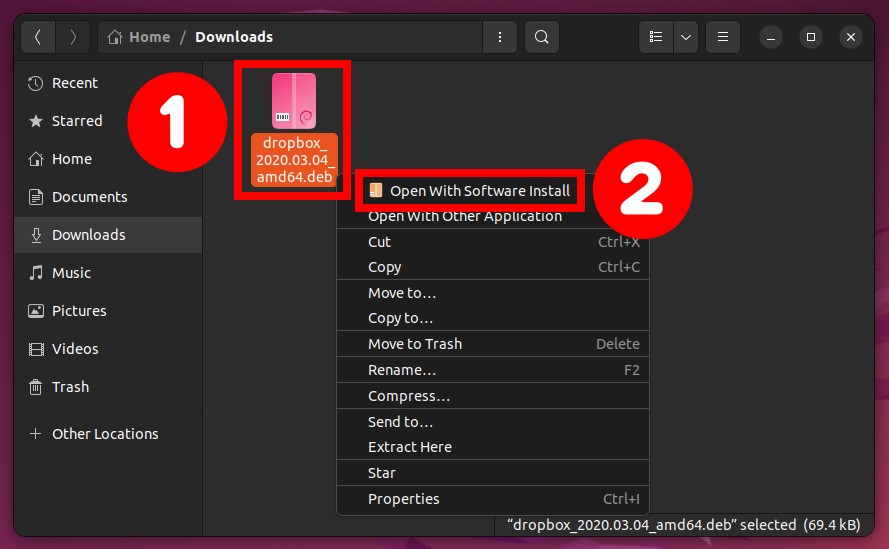Maximize the Files window

click(x=811, y=37)
